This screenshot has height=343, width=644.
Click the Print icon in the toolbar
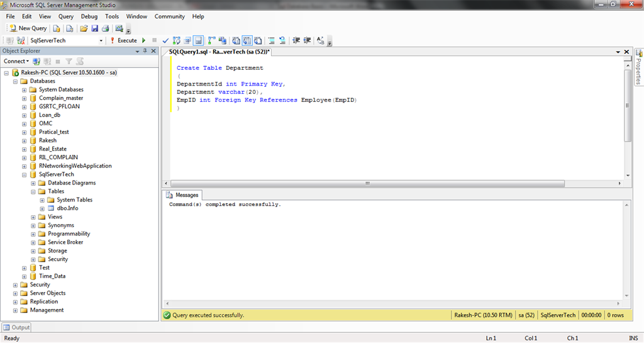pos(106,28)
